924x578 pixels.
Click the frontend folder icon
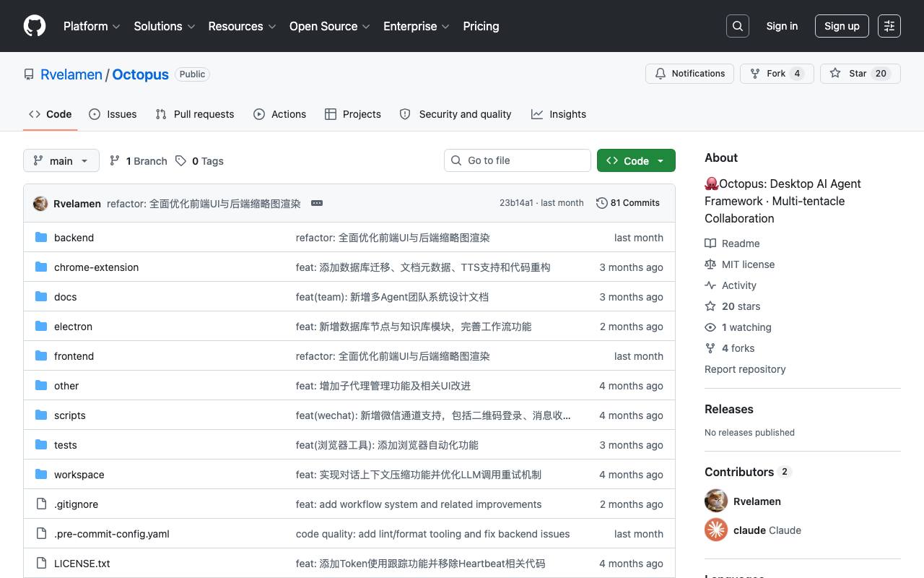pyautogui.click(x=41, y=356)
